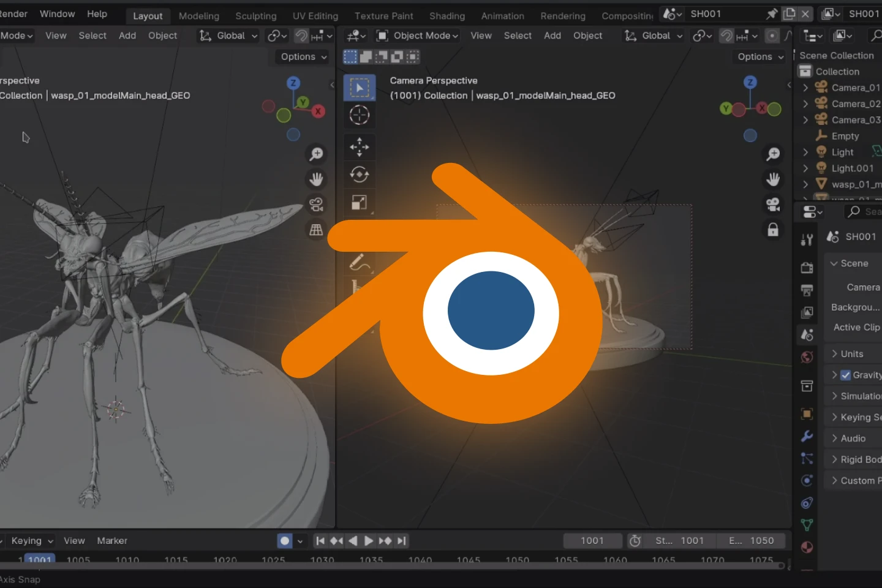882x588 pixels.
Task: Switch to the UV Editing workspace tab
Action: coord(315,16)
